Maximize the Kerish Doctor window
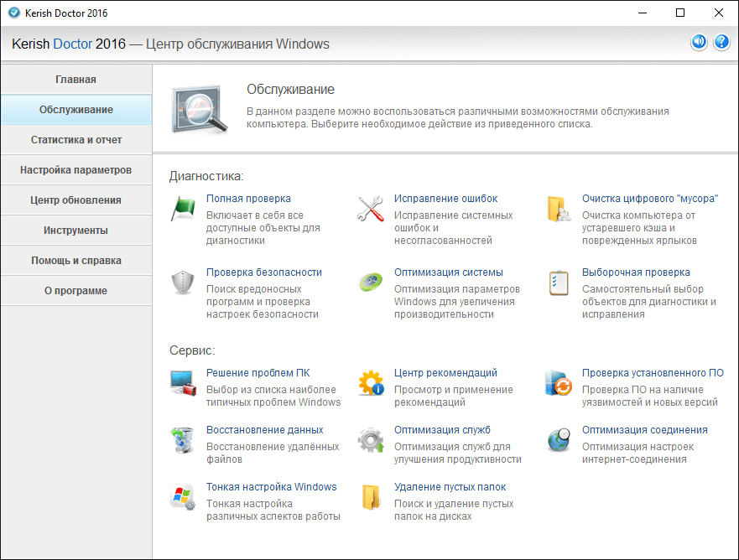This screenshot has width=739, height=560. pos(680,13)
